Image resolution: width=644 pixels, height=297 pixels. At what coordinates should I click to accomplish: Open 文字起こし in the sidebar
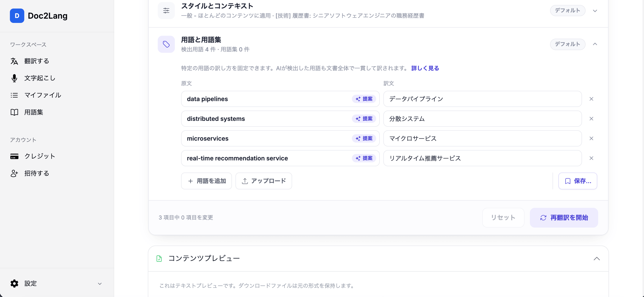point(40,78)
